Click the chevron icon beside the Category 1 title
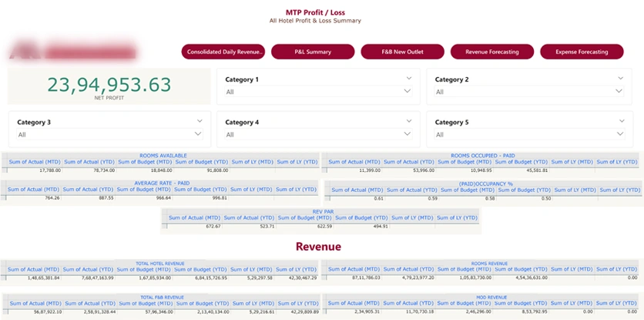This screenshot has height=320, width=644. [408, 79]
